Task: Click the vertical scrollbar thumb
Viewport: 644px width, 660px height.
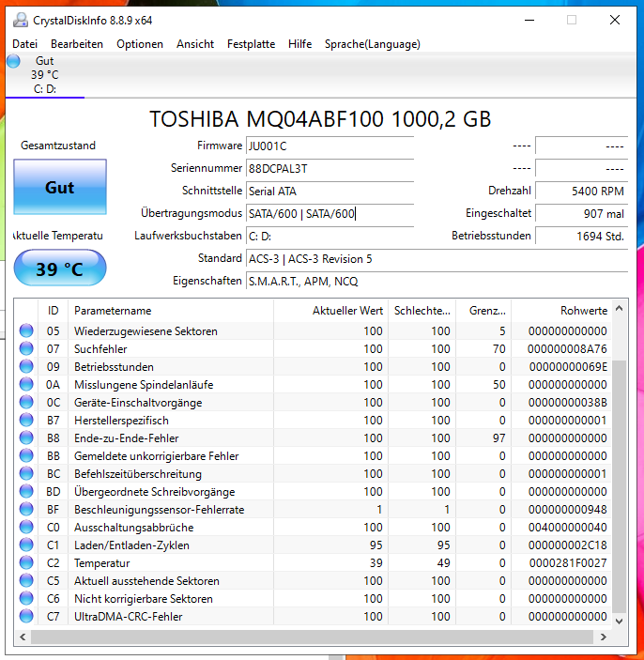Action: point(620,486)
